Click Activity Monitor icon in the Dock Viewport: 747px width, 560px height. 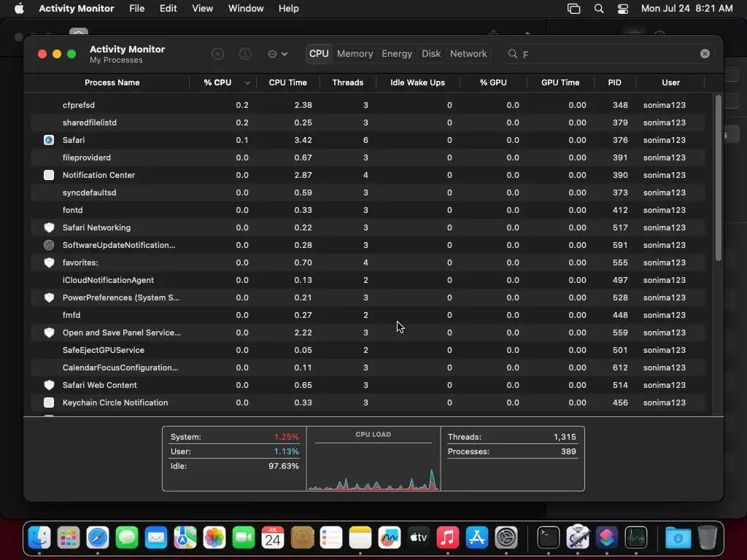[636, 537]
